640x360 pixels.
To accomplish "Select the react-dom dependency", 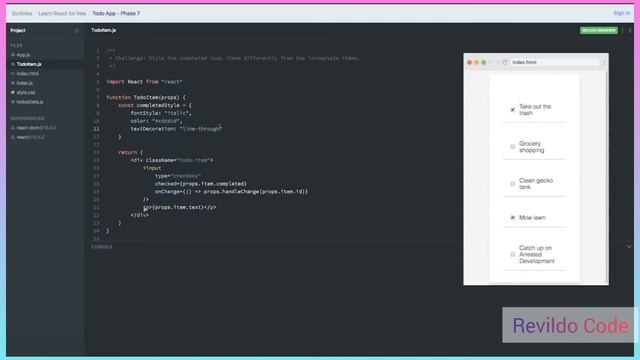I will (36, 128).
